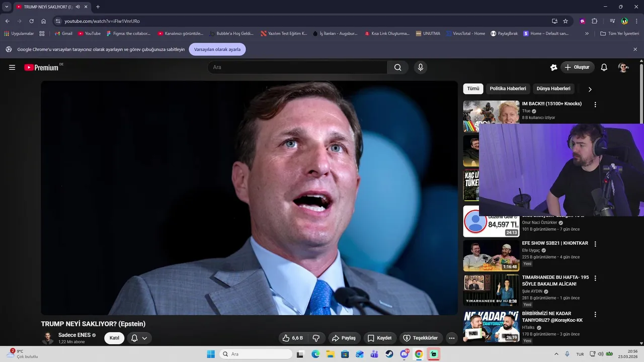Share the video via Paylaş
644x362 pixels.
tap(344, 338)
